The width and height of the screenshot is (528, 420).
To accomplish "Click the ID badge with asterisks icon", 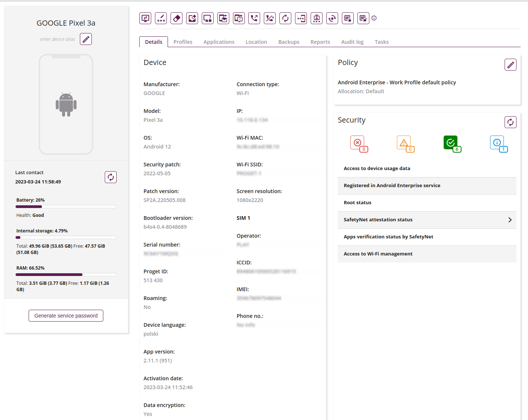I will tap(317, 18).
